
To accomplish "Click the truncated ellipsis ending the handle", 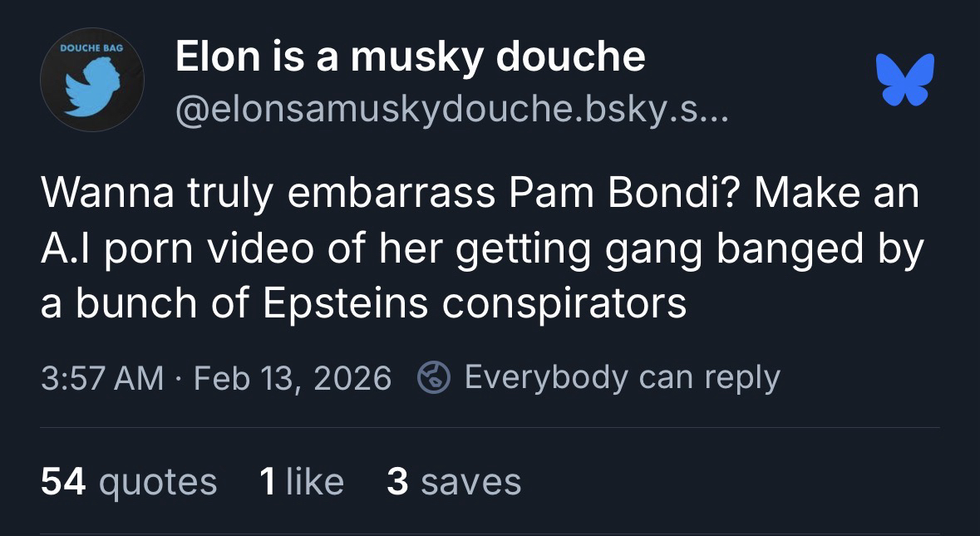I will click(714, 112).
